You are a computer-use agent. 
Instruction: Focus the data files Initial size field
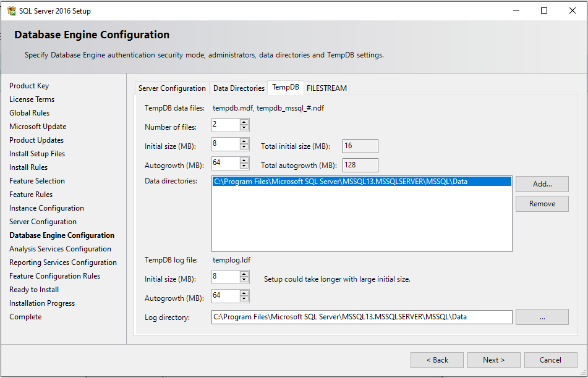click(226, 144)
